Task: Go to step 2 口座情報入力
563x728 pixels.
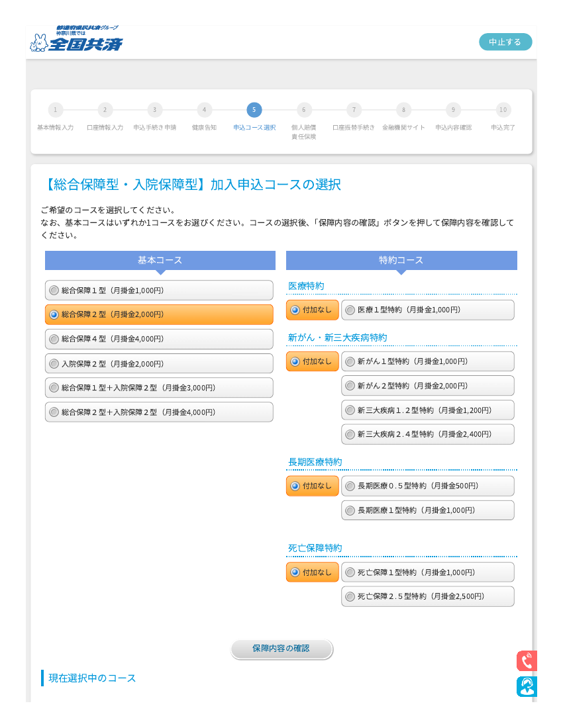Action: point(105,116)
